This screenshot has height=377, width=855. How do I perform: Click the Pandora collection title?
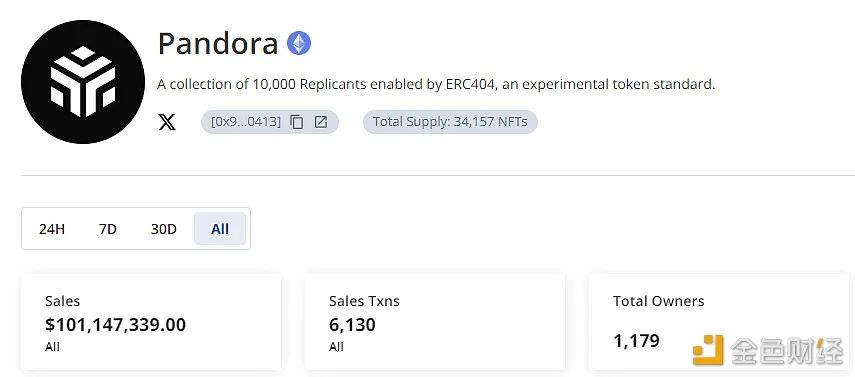(x=218, y=44)
